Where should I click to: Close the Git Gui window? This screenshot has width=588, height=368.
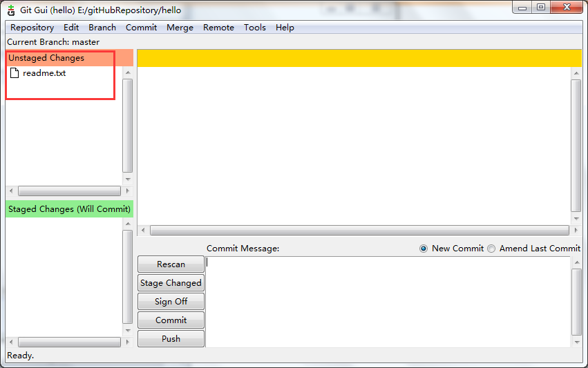click(567, 7)
